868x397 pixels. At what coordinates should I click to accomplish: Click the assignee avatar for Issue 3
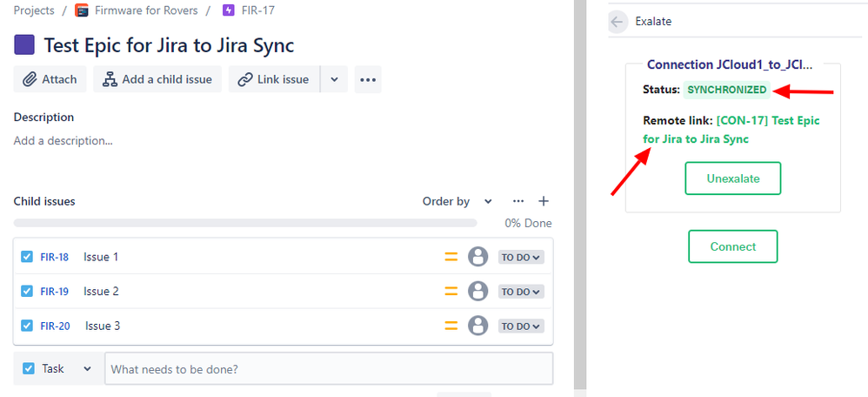(x=477, y=326)
